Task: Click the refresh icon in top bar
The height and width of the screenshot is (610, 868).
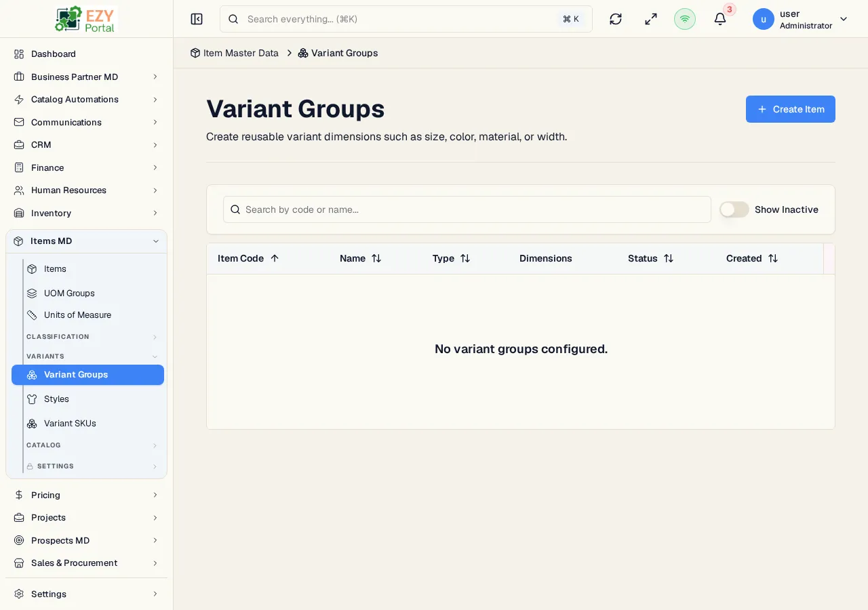Action: tap(616, 19)
